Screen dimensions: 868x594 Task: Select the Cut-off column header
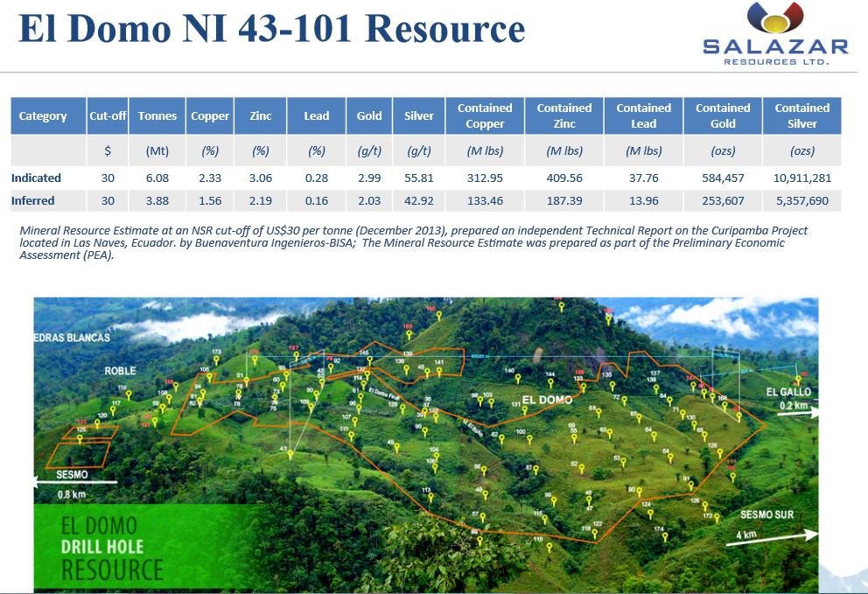click(108, 116)
